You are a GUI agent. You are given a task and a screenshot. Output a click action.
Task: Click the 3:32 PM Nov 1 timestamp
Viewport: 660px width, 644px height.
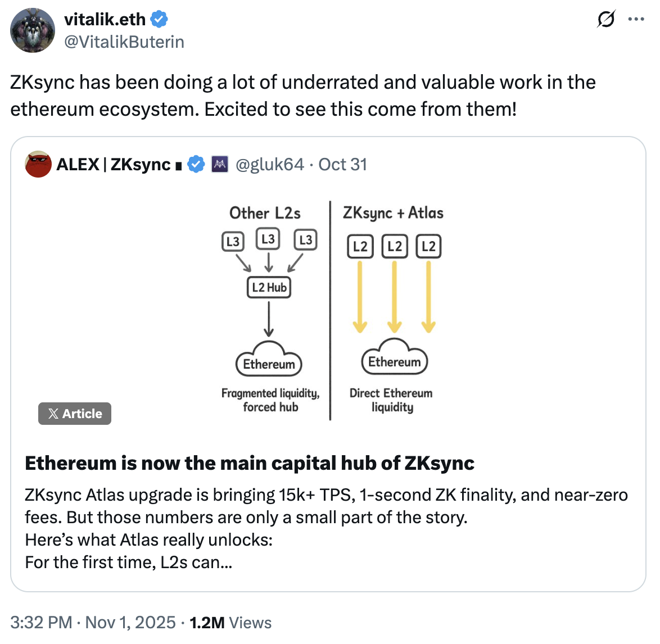(x=92, y=622)
